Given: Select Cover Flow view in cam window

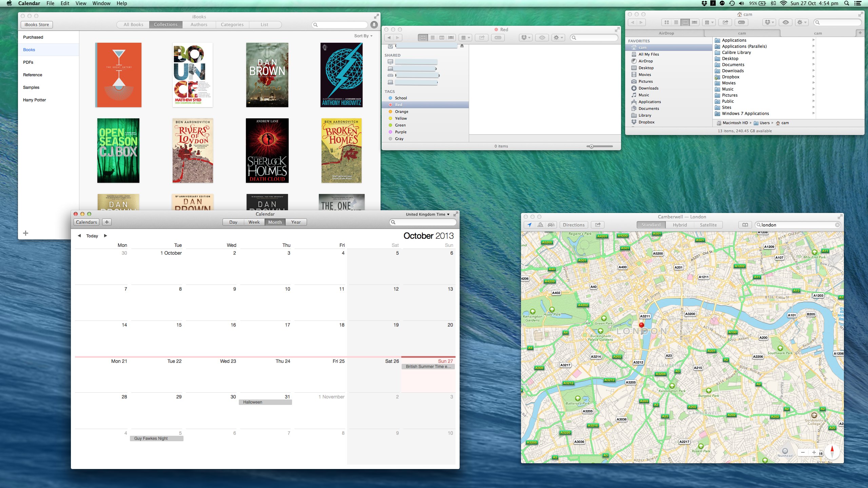Looking at the screenshot, I should 695,22.
